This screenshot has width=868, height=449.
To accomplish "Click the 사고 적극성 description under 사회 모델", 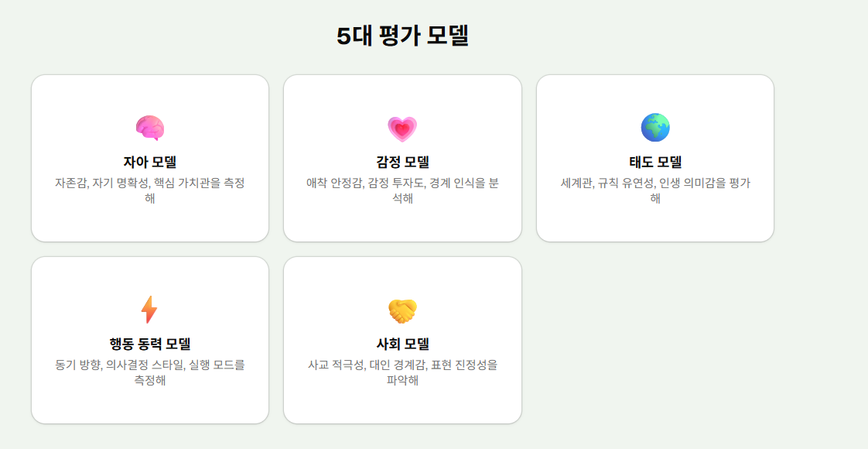I will [403, 374].
